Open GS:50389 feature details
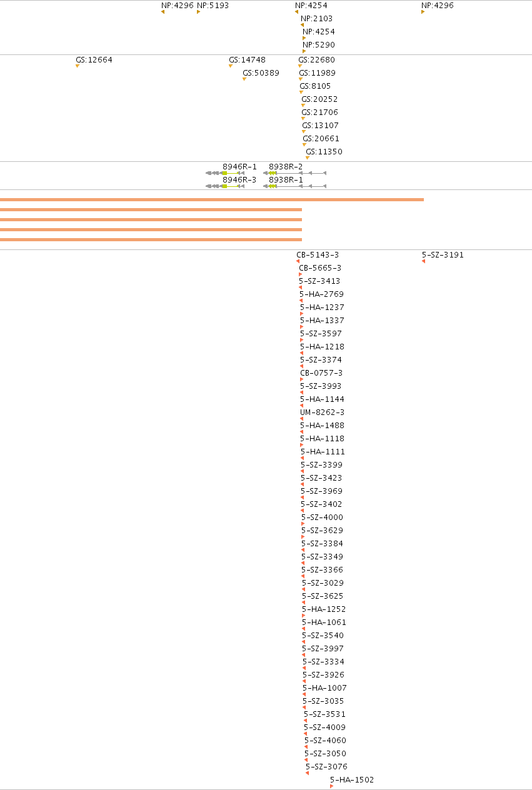The height and width of the screenshot is (790, 532). 261,74
